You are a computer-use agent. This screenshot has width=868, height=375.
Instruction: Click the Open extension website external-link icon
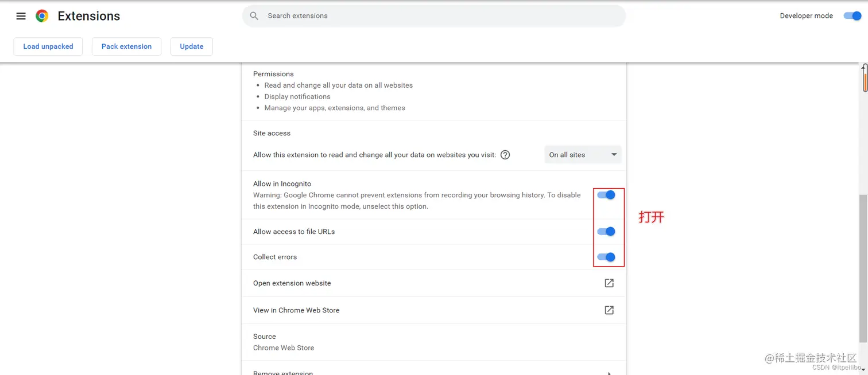click(x=609, y=283)
